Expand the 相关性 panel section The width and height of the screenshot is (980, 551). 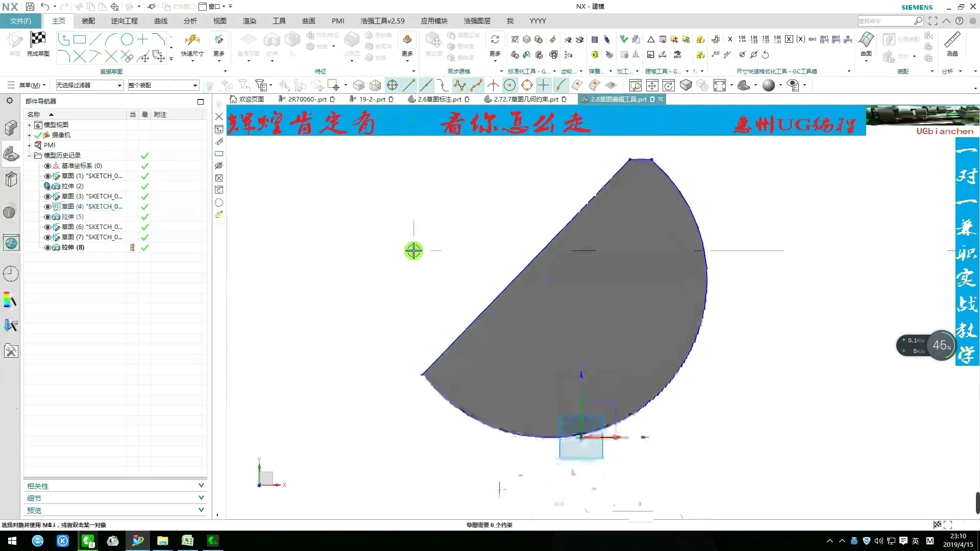point(115,486)
